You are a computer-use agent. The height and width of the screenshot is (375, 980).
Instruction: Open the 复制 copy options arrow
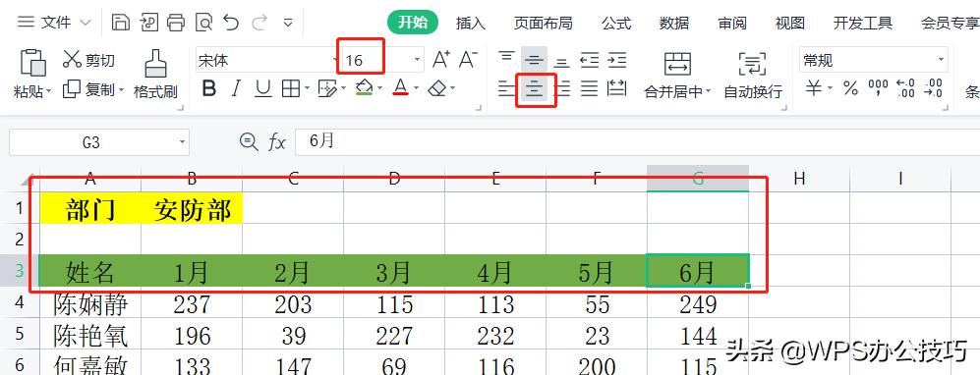121,90
